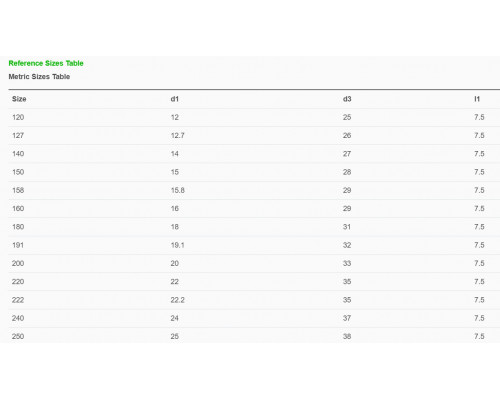The width and height of the screenshot is (500, 400).
Task: Select the size 200 row
Action: 254,263
